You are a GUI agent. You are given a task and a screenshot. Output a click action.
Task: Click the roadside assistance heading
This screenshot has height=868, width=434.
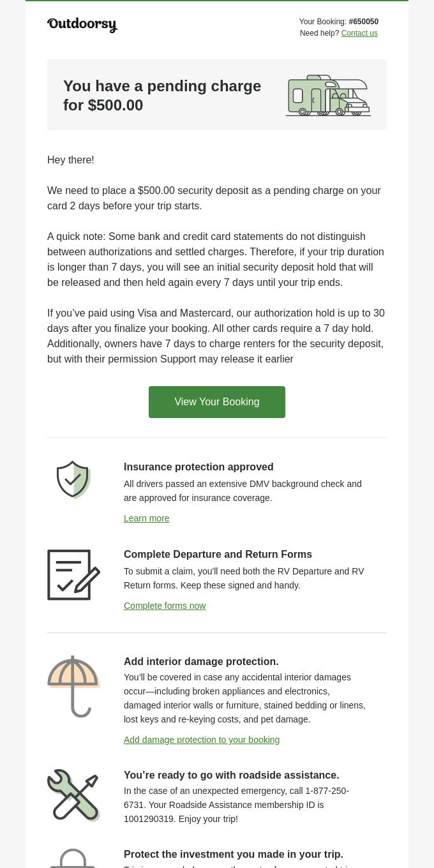click(x=231, y=775)
